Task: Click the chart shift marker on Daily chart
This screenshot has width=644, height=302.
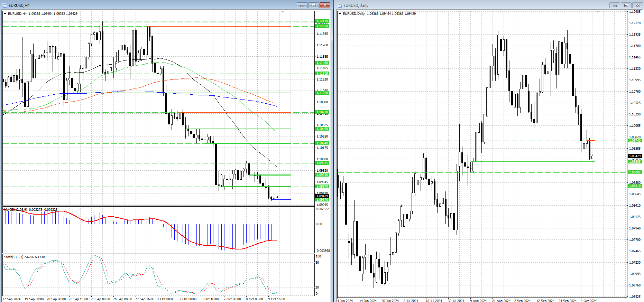Action: coord(598,12)
